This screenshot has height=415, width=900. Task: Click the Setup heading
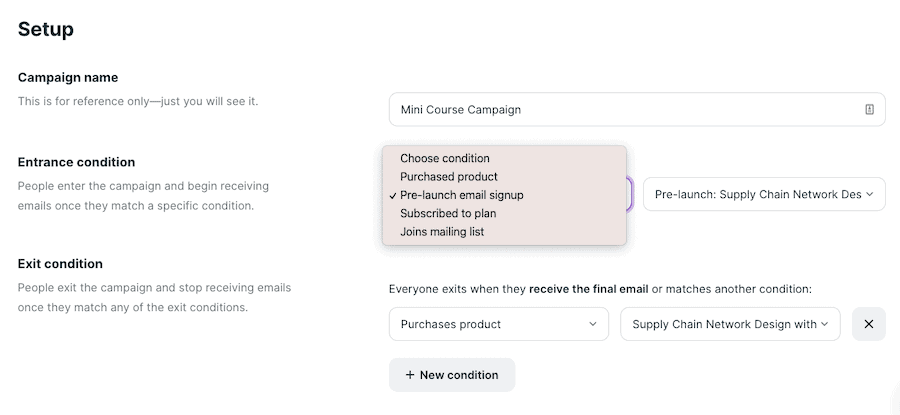(x=46, y=29)
